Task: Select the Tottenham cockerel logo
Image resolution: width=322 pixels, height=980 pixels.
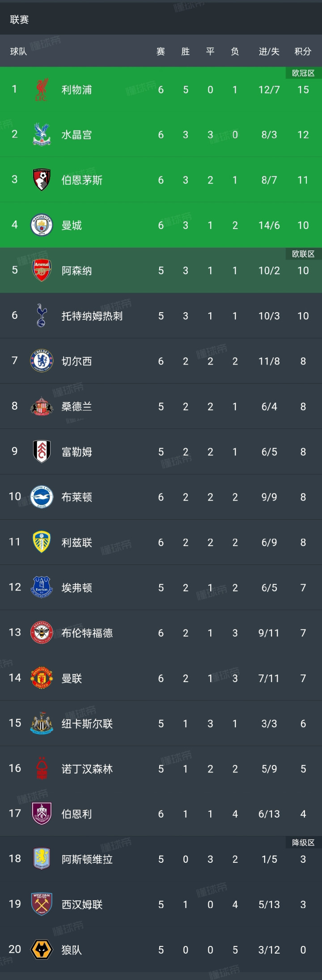Action: pos(42,315)
